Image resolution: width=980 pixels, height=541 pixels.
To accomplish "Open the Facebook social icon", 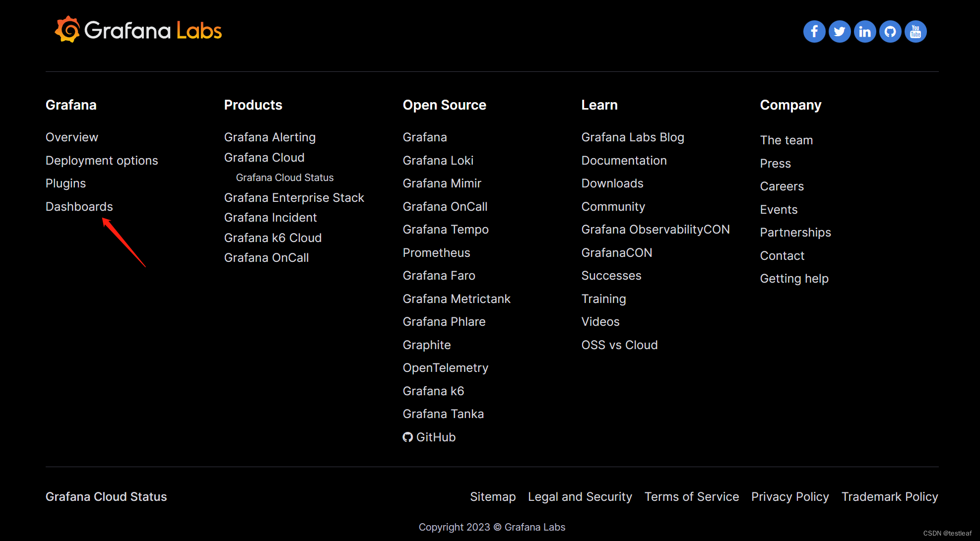I will (814, 31).
